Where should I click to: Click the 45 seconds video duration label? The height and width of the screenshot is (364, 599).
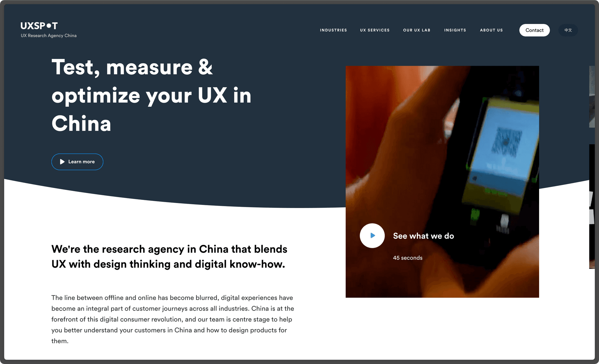click(x=407, y=258)
